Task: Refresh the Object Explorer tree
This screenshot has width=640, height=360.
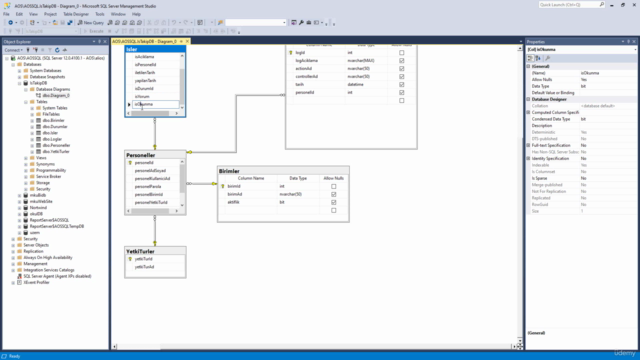Action: pyautogui.click(x=57, y=50)
